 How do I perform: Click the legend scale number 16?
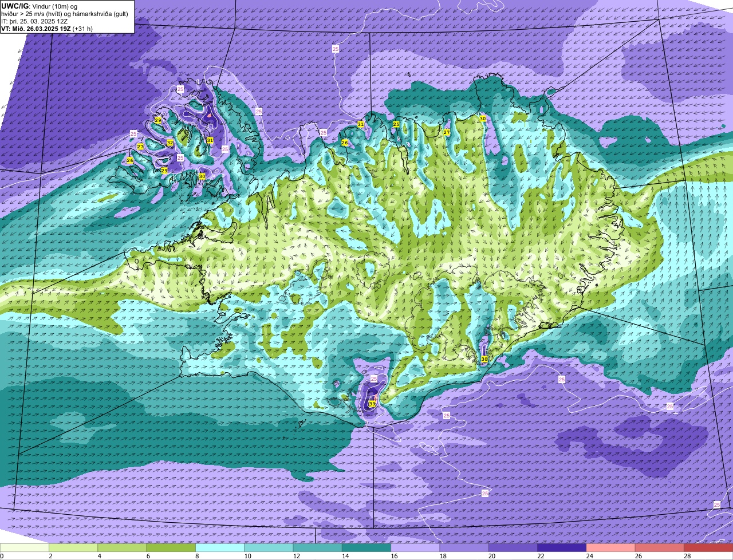pyautogui.click(x=393, y=556)
